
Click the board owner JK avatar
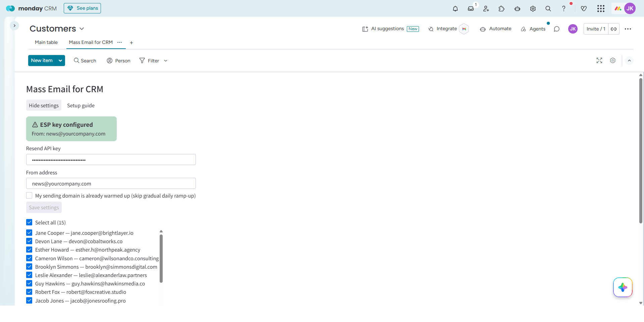click(573, 29)
